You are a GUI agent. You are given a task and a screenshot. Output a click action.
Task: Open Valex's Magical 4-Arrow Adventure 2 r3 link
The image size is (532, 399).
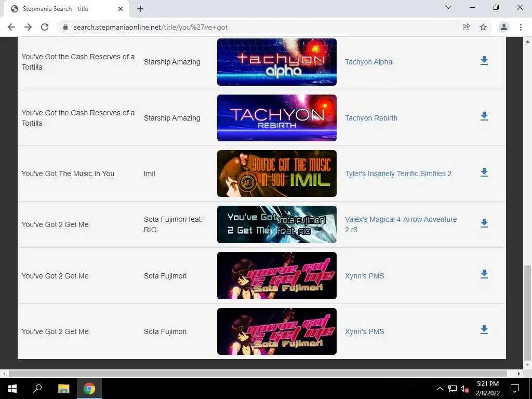(401, 224)
